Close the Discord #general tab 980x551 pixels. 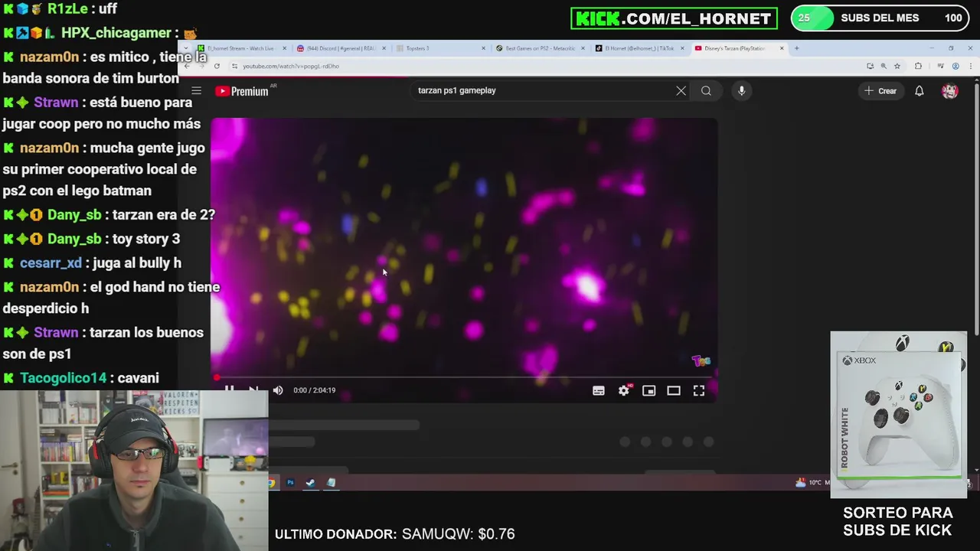pyautogui.click(x=384, y=48)
